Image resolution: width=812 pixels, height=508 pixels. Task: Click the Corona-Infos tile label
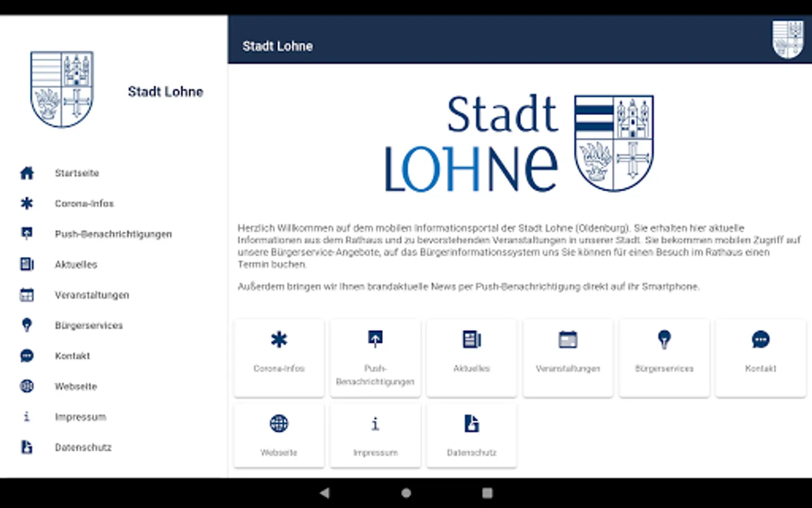(x=279, y=369)
